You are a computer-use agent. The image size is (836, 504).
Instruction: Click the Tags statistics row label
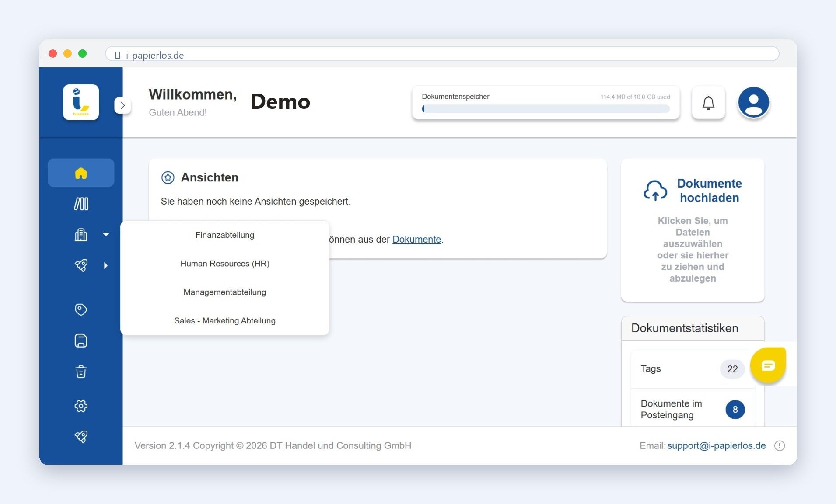point(651,369)
